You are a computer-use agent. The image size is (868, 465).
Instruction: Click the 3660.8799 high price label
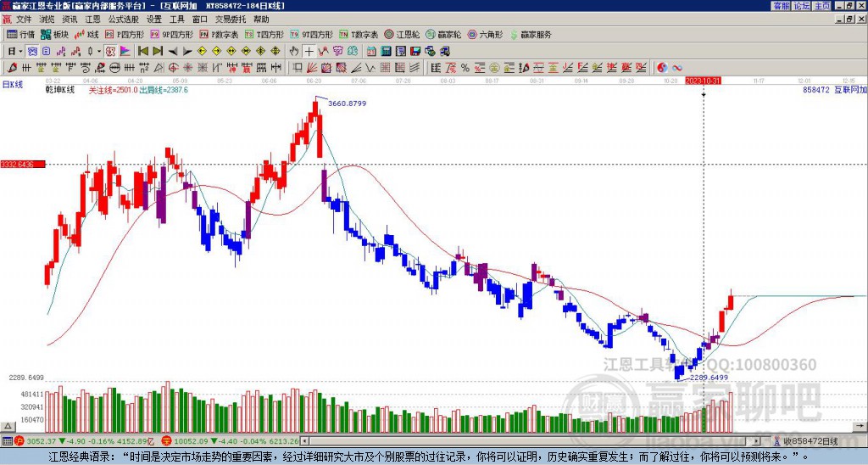point(347,103)
